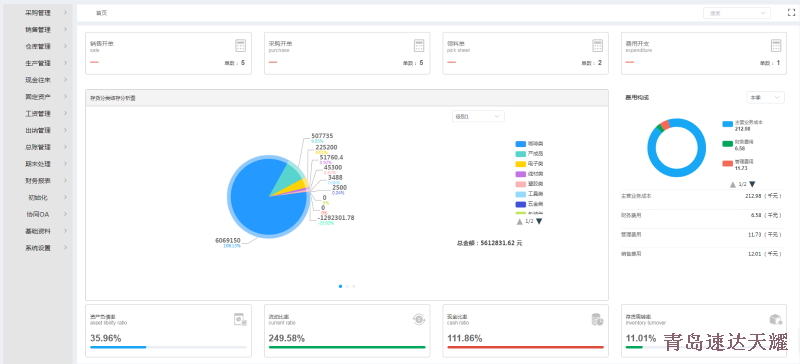The width and height of the screenshot is (800, 364).
Task: Toggle the pink legend swatch in pie chart
Action: coord(520,184)
